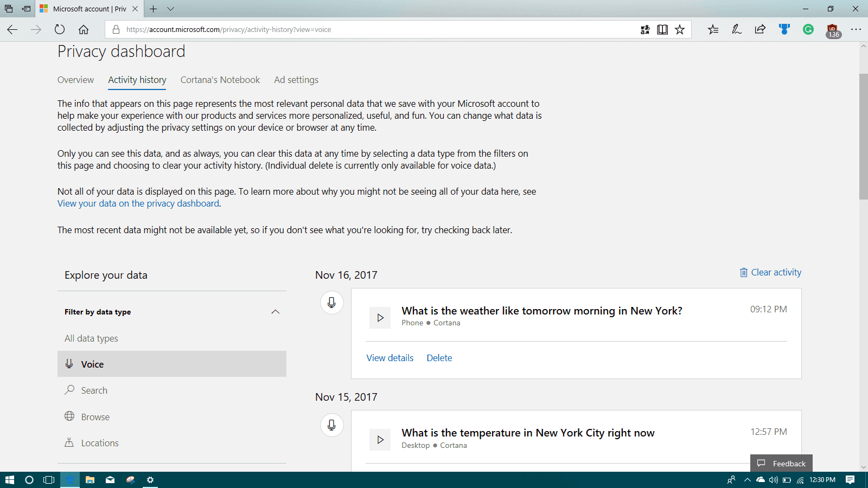Image resolution: width=868 pixels, height=488 pixels.
Task: Click View details for the weather query
Action: click(x=390, y=358)
